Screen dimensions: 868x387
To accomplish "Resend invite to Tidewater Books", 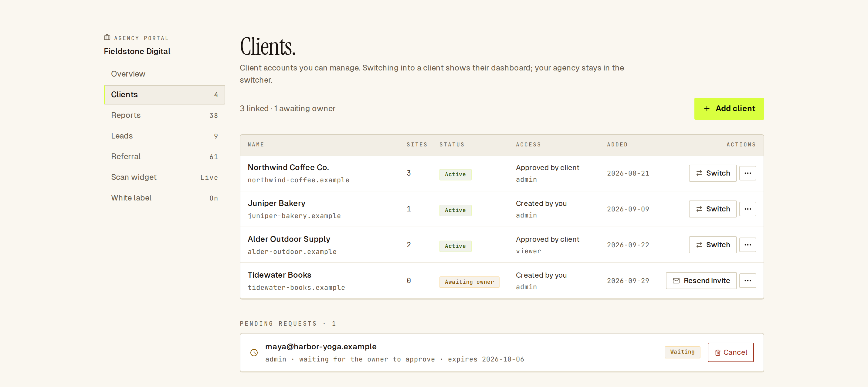I will tap(701, 281).
